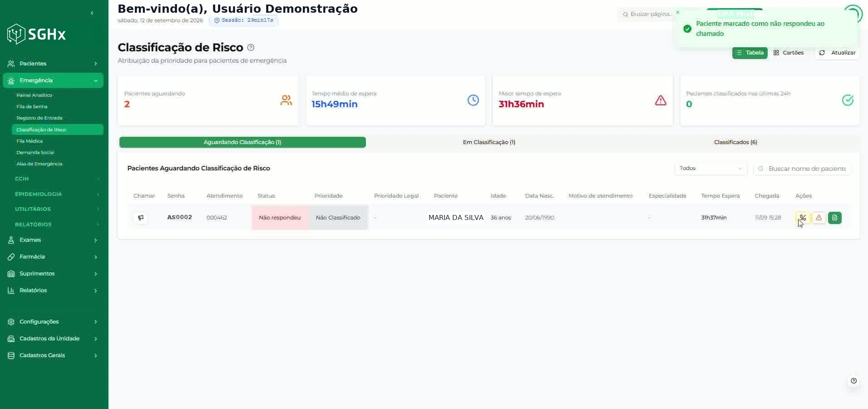The height and width of the screenshot is (409, 868).
Task: Click the patient name MARIA DA SILVA
Action: coord(456,218)
